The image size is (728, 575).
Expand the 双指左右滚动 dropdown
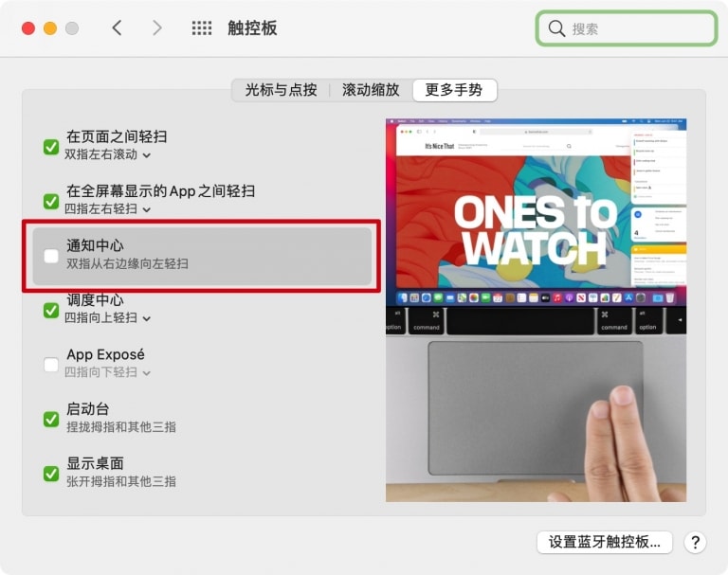point(107,154)
